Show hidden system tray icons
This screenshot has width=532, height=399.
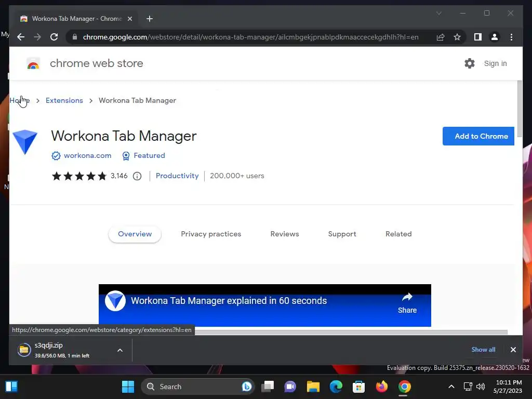(451, 387)
